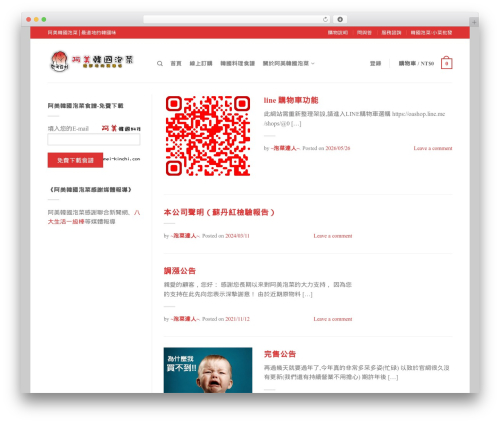This screenshot has height=423, width=500.
Task: Open the 購物車 / NT$0 cart link
Action: click(x=416, y=63)
